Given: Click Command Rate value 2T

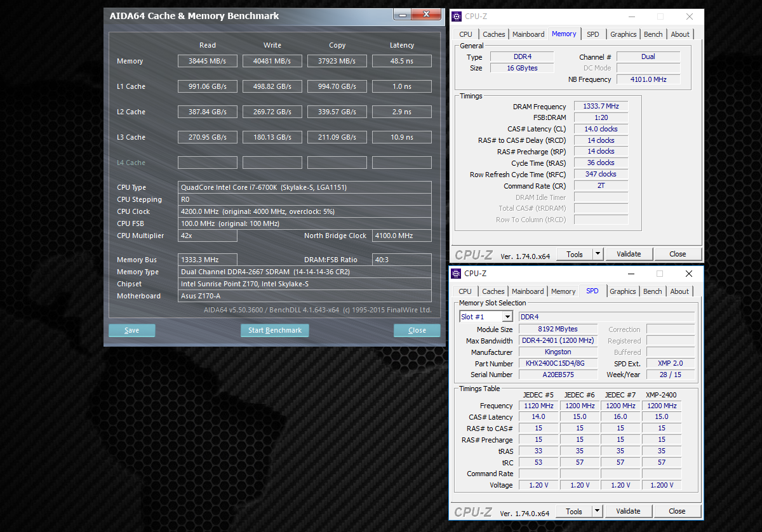Looking at the screenshot, I should 601,185.
